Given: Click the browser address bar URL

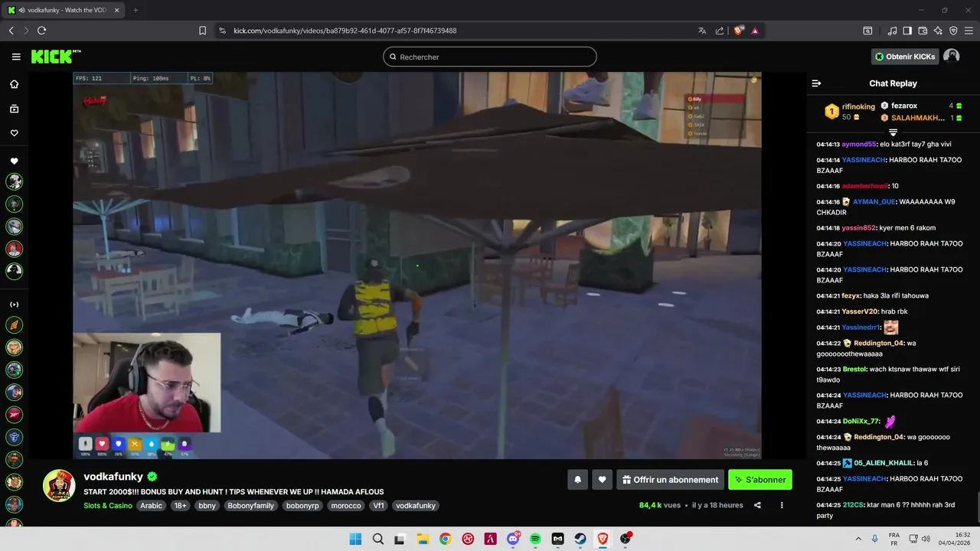Looking at the screenshot, I should [x=345, y=31].
